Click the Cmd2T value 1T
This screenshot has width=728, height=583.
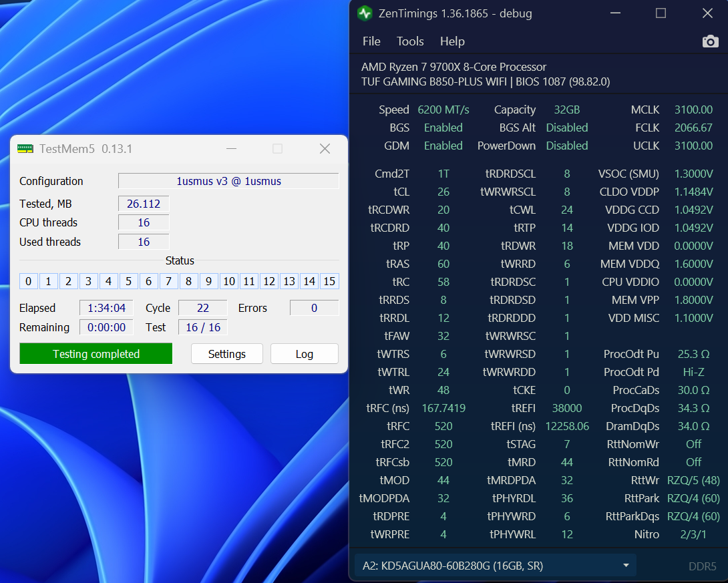443,174
